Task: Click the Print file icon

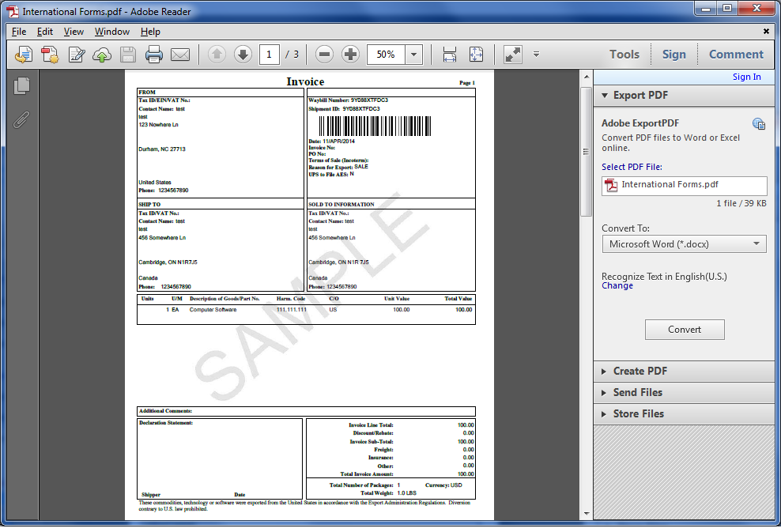Action: point(153,55)
